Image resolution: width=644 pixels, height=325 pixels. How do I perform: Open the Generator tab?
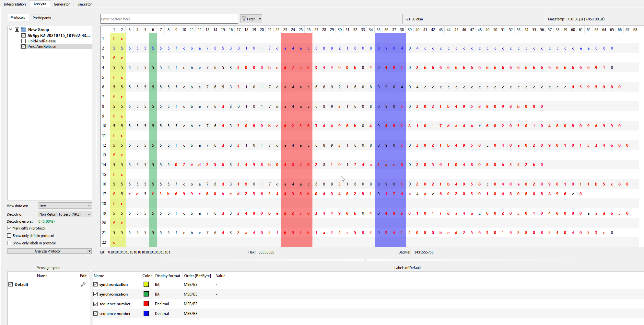click(x=62, y=4)
